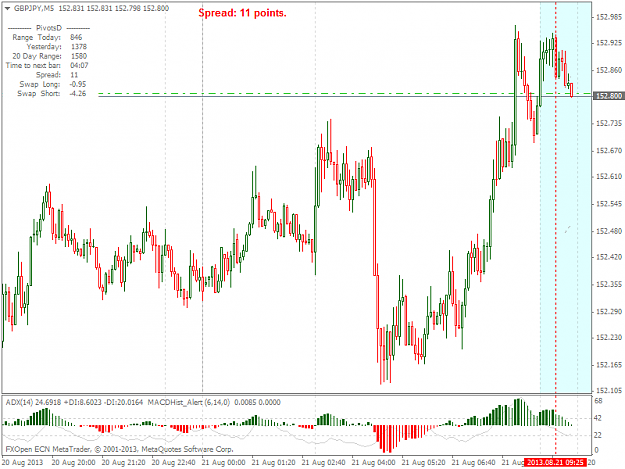
Task: Click the MACDHist_Alert (6,14,0) label
Action: 189,402
